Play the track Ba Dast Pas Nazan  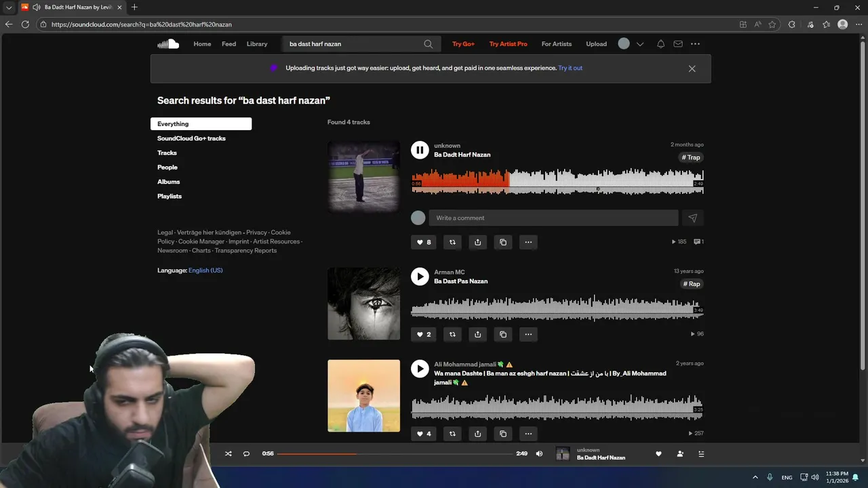tap(420, 276)
